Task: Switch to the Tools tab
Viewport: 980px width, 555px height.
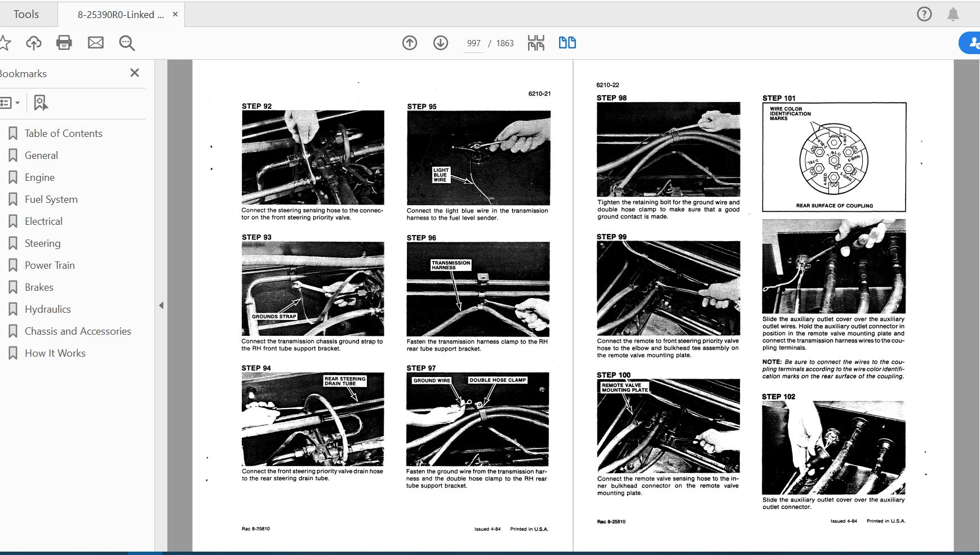Action: [26, 14]
